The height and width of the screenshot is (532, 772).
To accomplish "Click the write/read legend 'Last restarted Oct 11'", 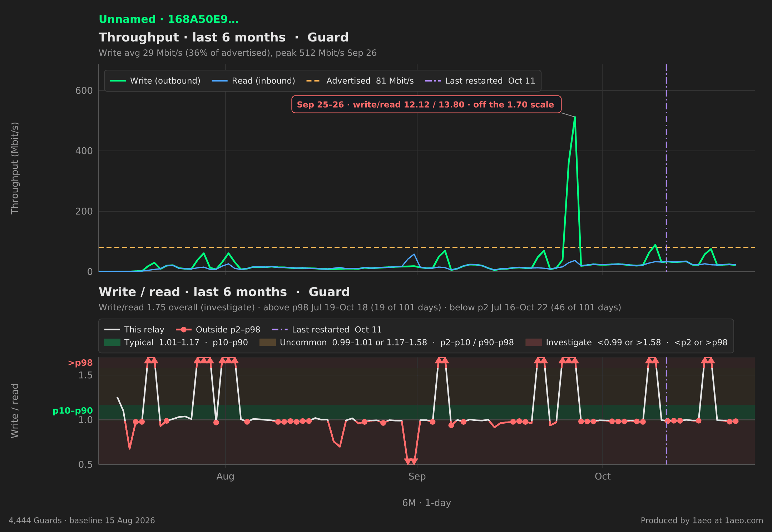I will point(327,330).
